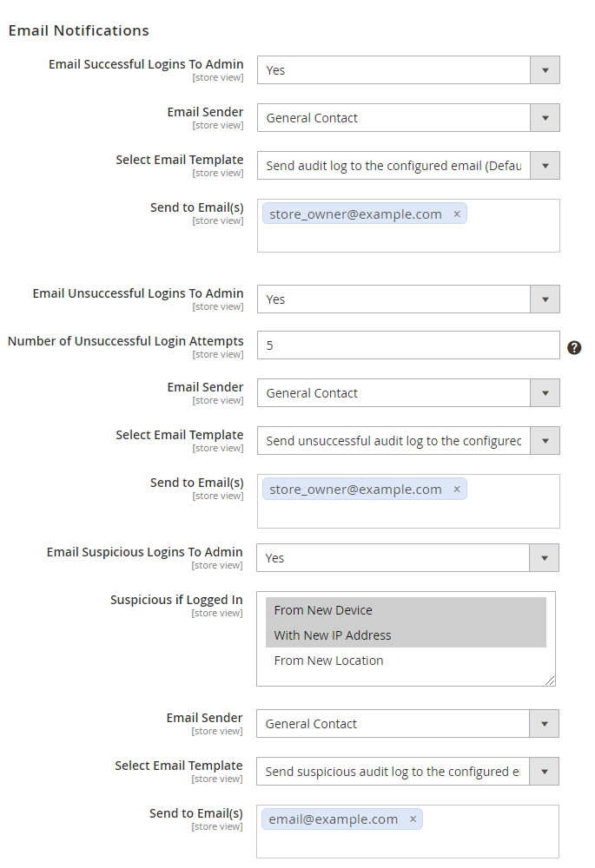Click the Number of Unsuccessful Login Attempts field
Image resolution: width=595 pixels, height=868 pixels.
tap(408, 345)
